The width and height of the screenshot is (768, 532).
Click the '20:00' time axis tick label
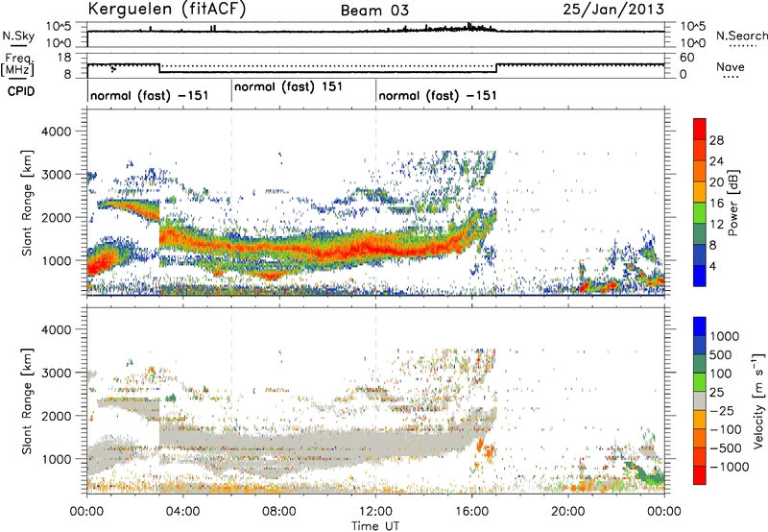[x=568, y=512]
